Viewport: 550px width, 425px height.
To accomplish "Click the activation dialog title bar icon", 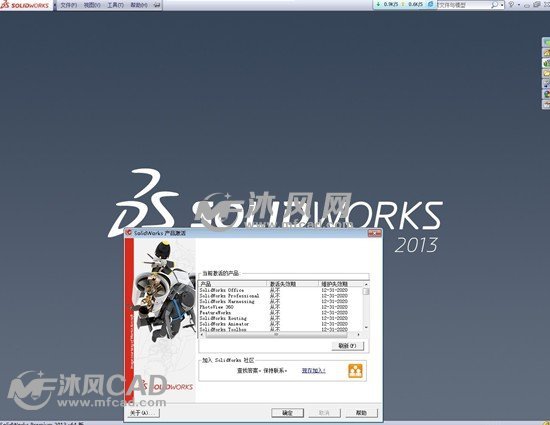I will click(129, 233).
